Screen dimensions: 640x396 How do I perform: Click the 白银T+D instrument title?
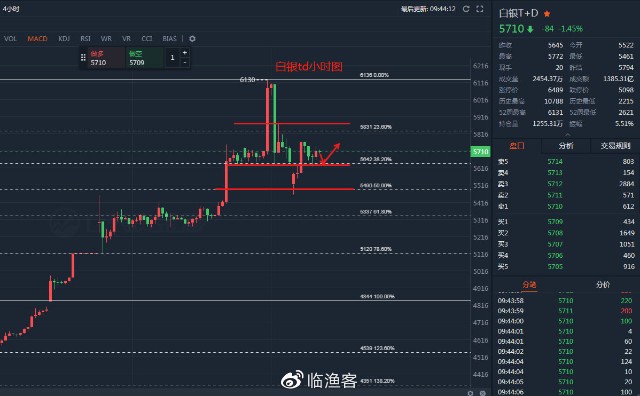518,13
